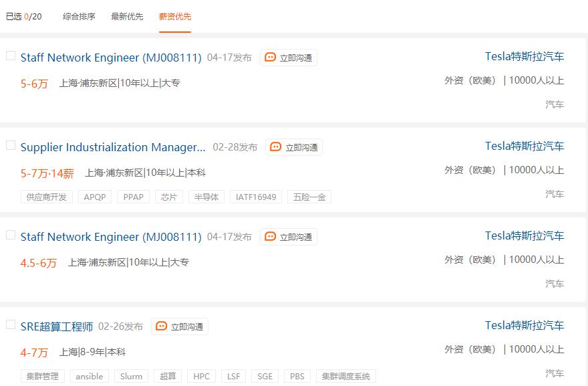Check the first Staff Network Engineer checkbox
Image resolution: width=588 pixels, height=386 pixels.
pyautogui.click(x=10, y=56)
